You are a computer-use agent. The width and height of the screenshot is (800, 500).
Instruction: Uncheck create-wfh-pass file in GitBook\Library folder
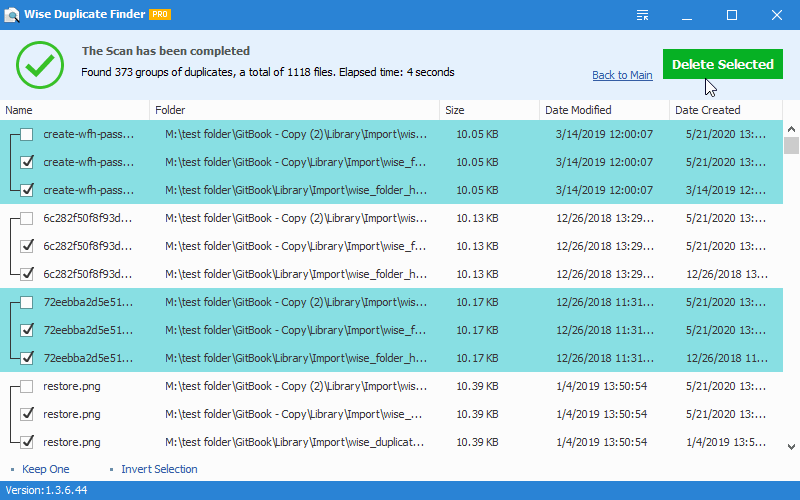27,190
